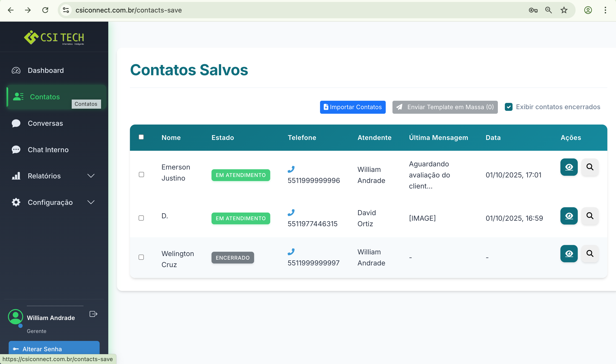Select the Configuração gear icon
Viewport: 616px width, 364px height.
point(16,202)
